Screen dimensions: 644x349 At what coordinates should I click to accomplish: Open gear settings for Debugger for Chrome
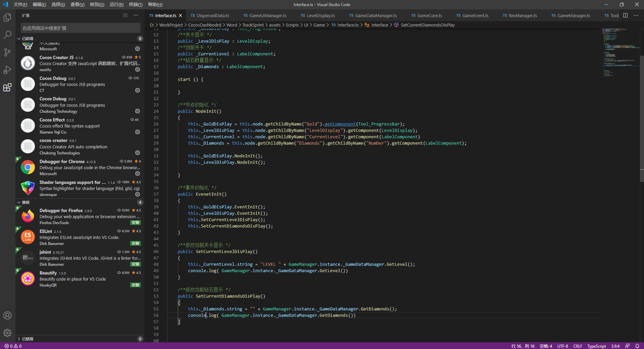(x=138, y=173)
